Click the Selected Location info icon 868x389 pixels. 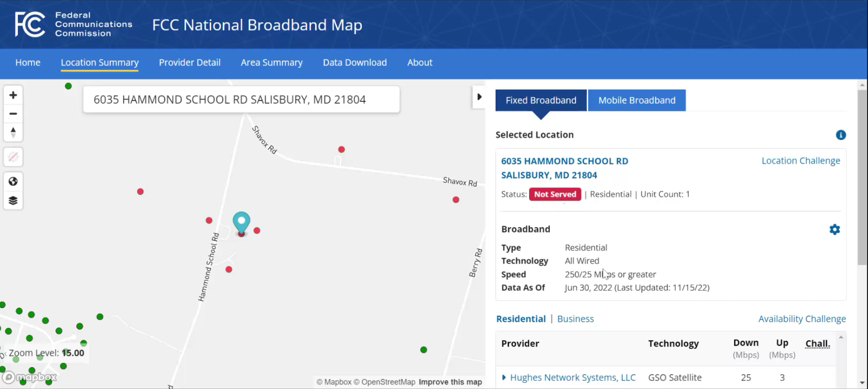pos(841,135)
